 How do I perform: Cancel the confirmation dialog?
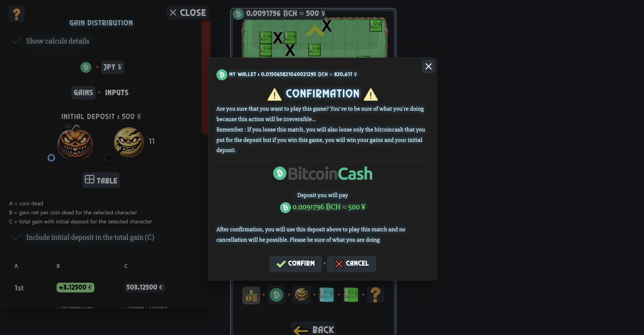(351, 264)
